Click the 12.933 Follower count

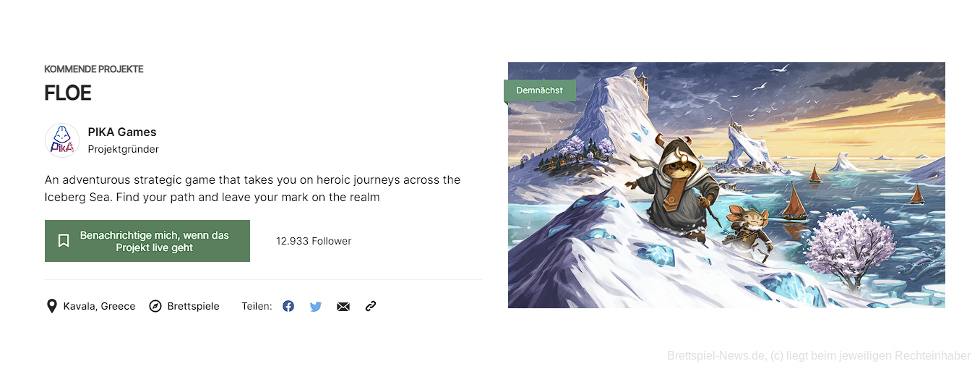tap(314, 241)
